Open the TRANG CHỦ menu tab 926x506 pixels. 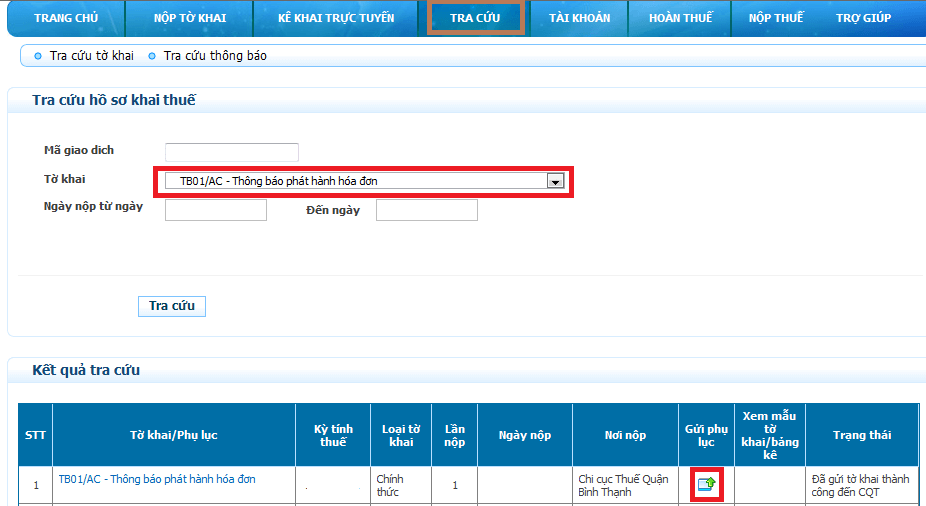click(x=66, y=18)
